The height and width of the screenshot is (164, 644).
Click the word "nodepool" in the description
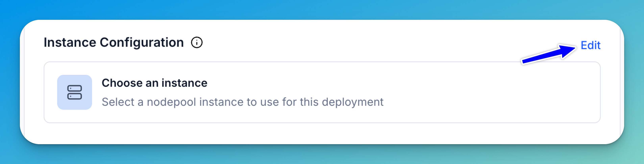171,102
